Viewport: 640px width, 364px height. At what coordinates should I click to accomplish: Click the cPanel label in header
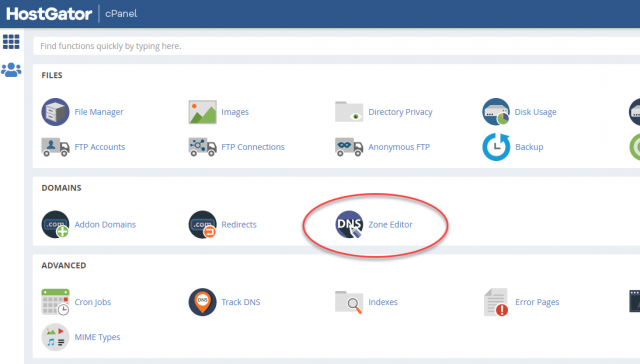coord(121,14)
